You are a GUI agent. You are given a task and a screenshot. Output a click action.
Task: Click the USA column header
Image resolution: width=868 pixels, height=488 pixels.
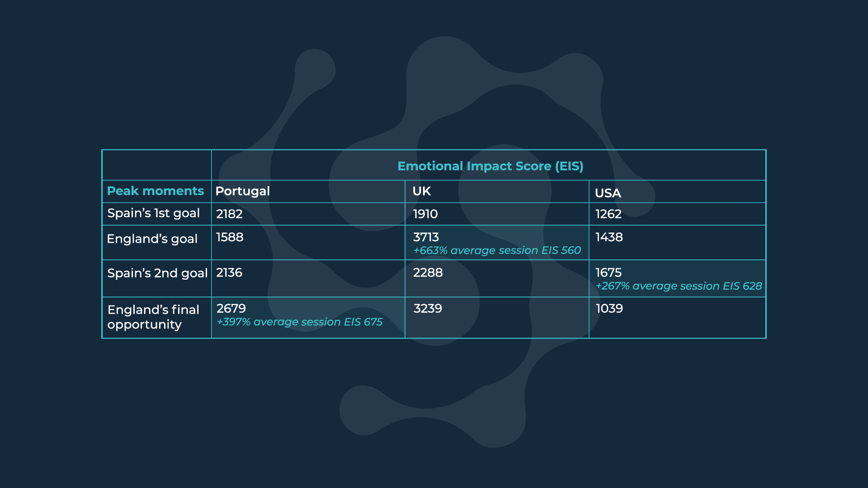point(608,193)
